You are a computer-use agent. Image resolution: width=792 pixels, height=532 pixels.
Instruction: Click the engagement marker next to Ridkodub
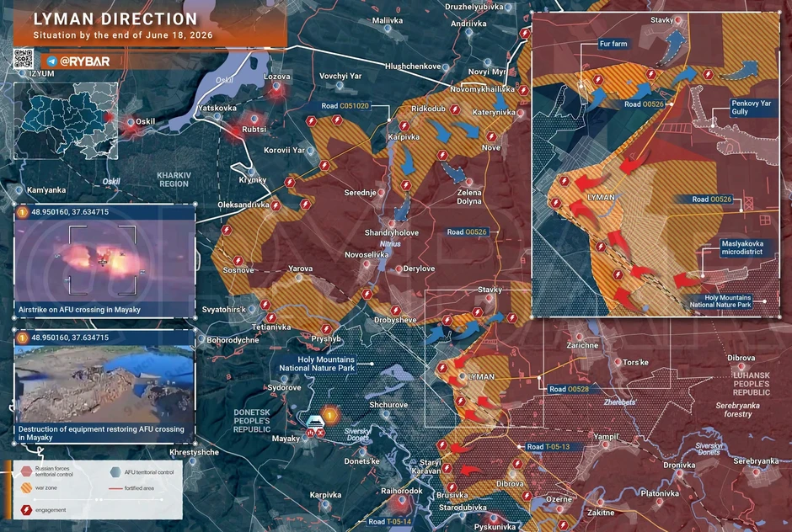pos(455,109)
